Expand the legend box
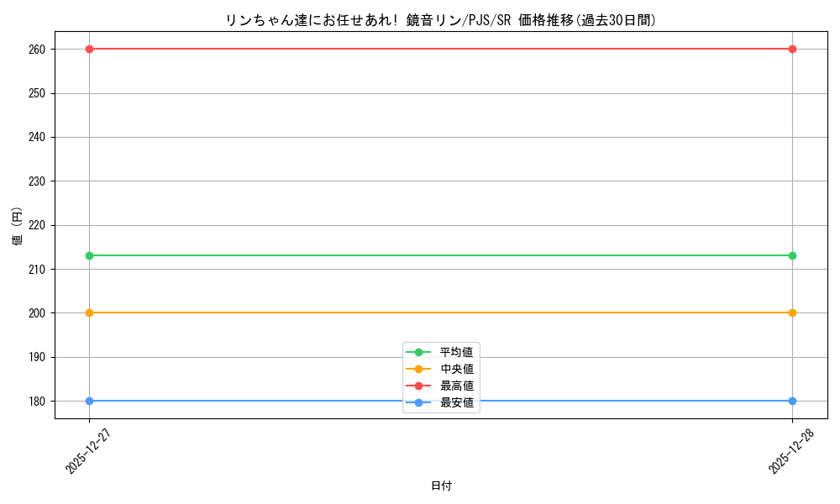 440,377
